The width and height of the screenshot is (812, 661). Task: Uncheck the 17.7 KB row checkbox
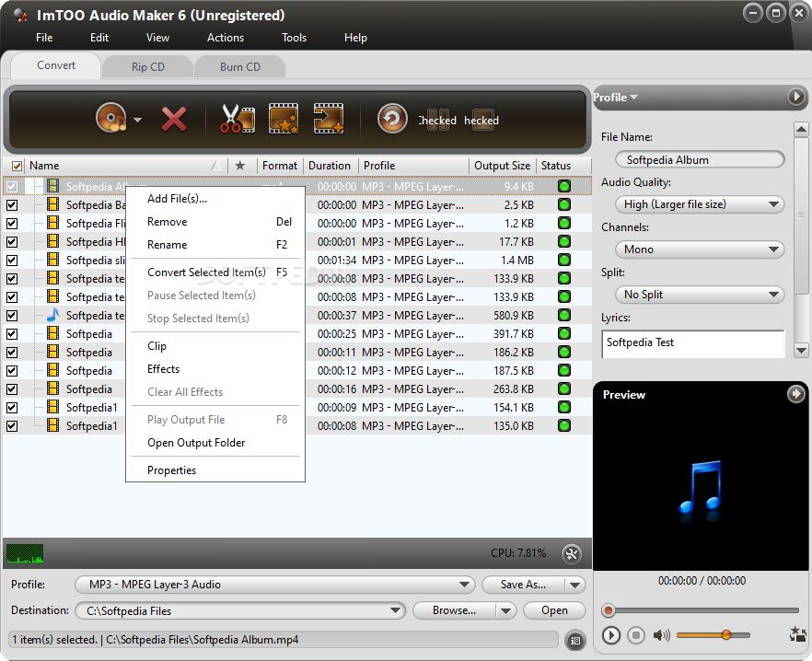pyautogui.click(x=12, y=242)
